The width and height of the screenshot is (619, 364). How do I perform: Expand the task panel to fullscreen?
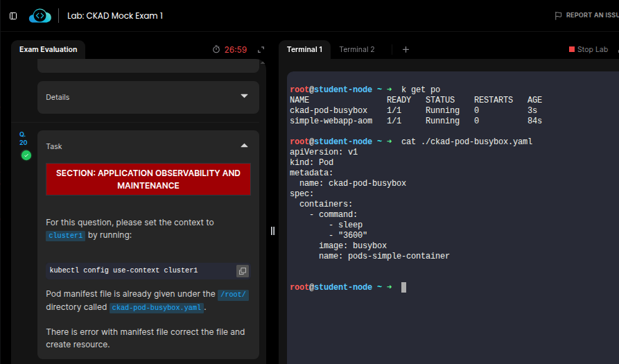tap(261, 50)
